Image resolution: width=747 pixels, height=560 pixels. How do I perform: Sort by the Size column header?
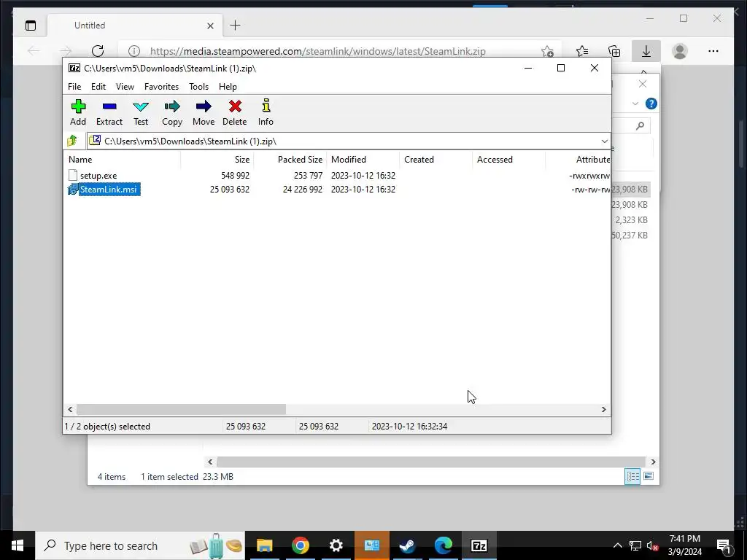(217, 160)
